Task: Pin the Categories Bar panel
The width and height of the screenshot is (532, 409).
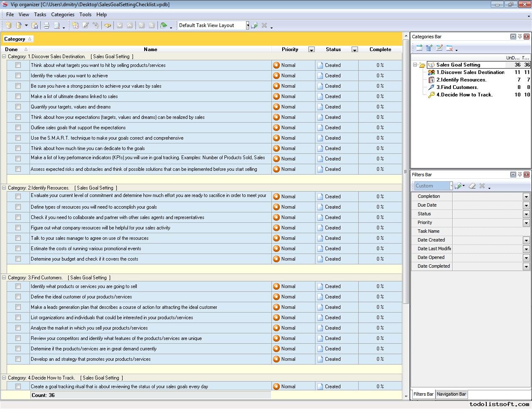Action: pos(520,37)
